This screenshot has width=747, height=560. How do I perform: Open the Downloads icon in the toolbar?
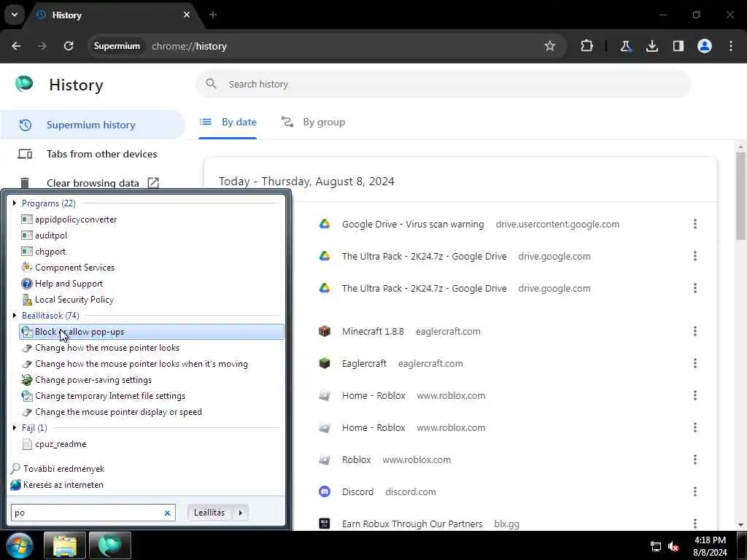click(651, 46)
